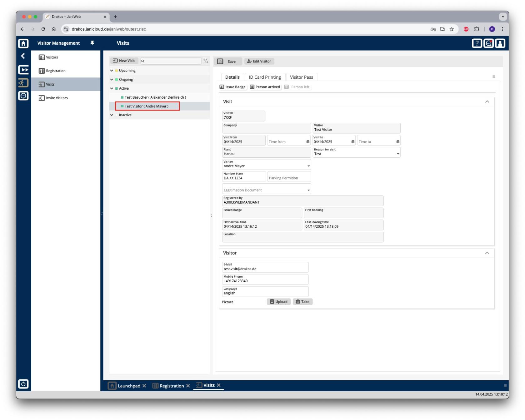Screen dimensions: 525x420
Task: Open the help question mark icon
Action: (x=477, y=43)
